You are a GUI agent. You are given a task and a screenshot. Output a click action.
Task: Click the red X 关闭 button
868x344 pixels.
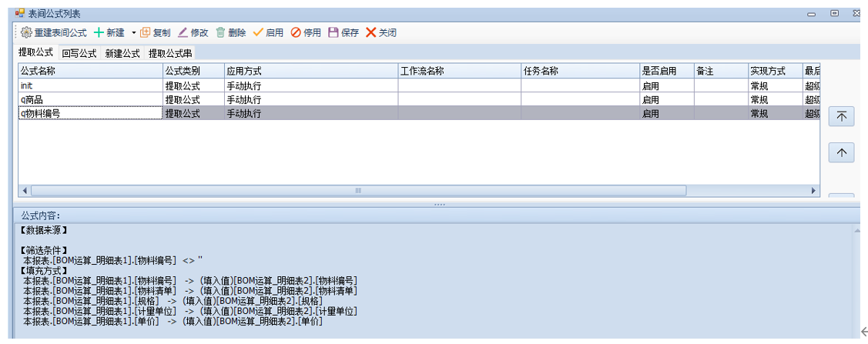coord(371,32)
